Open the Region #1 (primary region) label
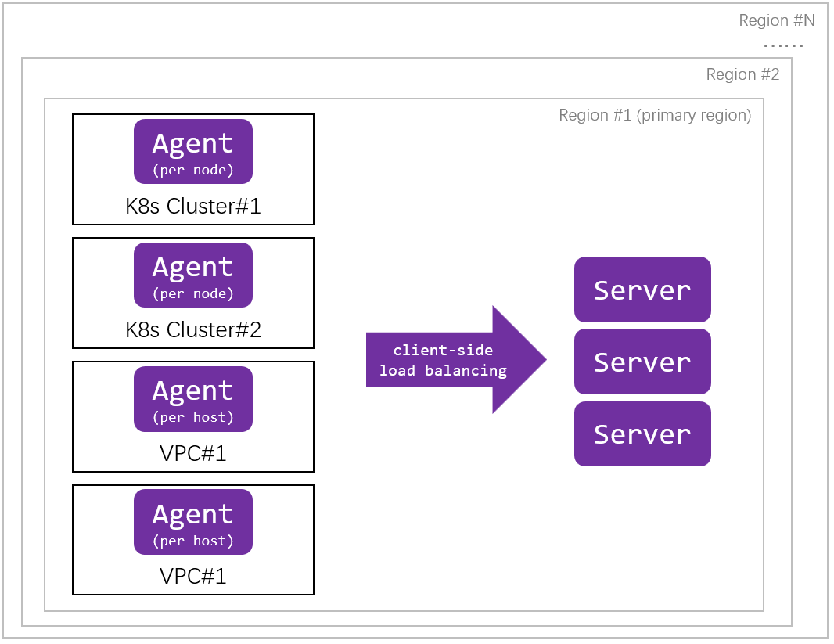This screenshot has width=834, height=644. pos(654,114)
